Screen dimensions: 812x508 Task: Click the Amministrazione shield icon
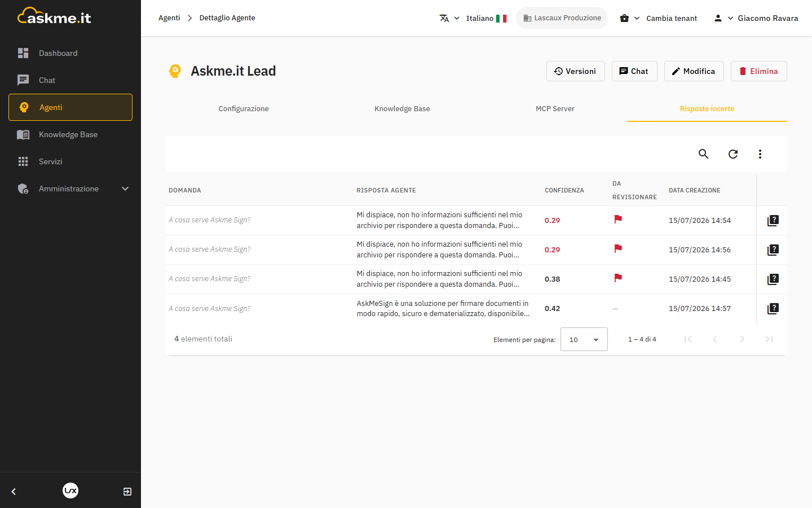[23, 189]
